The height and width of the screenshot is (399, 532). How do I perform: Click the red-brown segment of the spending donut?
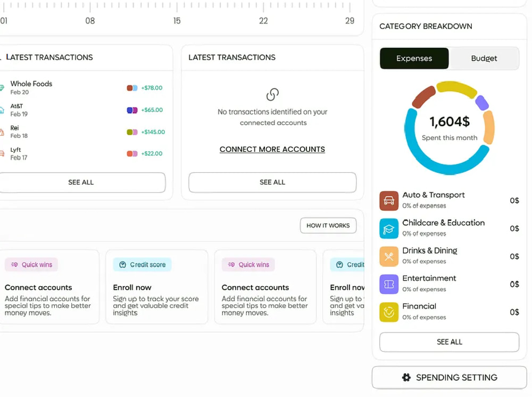click(x=423, y=97)
